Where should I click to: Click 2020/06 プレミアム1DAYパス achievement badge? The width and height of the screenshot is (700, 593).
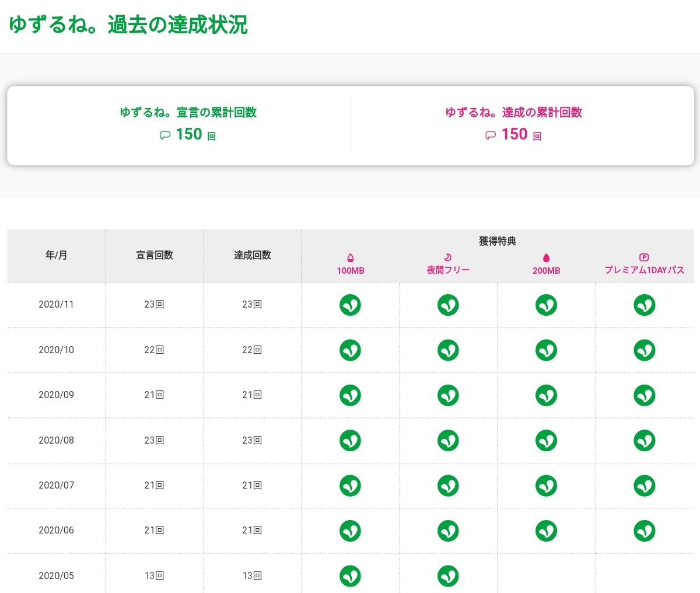[x=644, y=531]
